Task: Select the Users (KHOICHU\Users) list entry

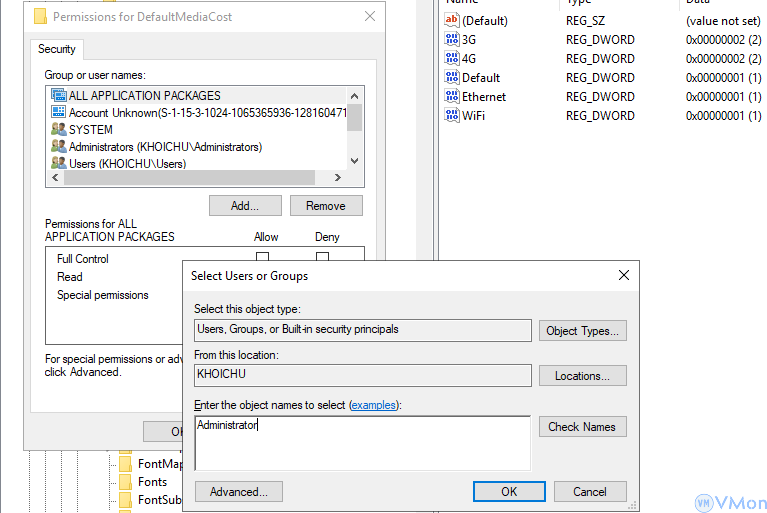Action: coord(127,164)
